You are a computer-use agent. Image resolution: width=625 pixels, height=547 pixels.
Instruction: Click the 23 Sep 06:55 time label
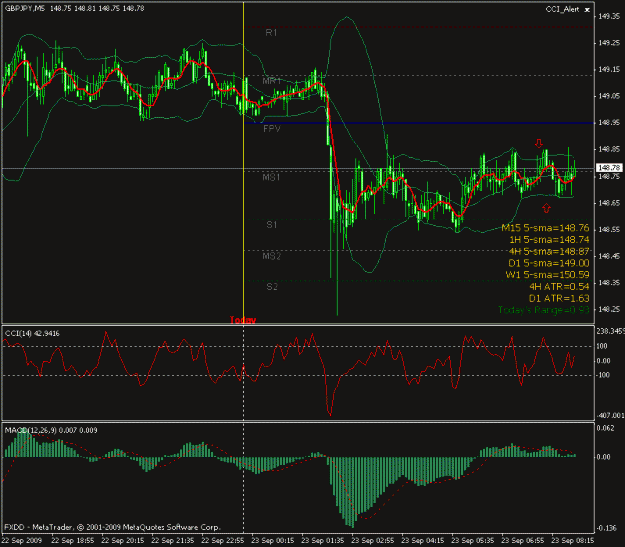pos(523,541)
